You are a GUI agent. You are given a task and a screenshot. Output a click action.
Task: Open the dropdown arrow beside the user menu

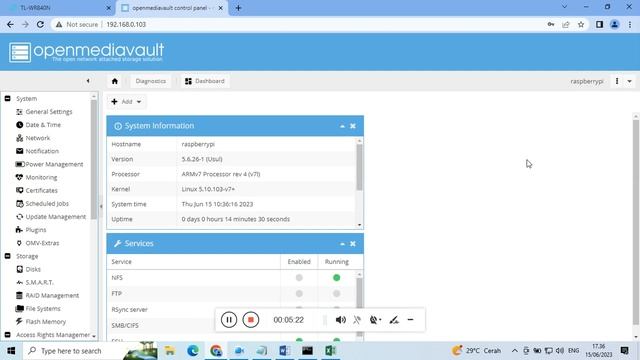point(629,81)
